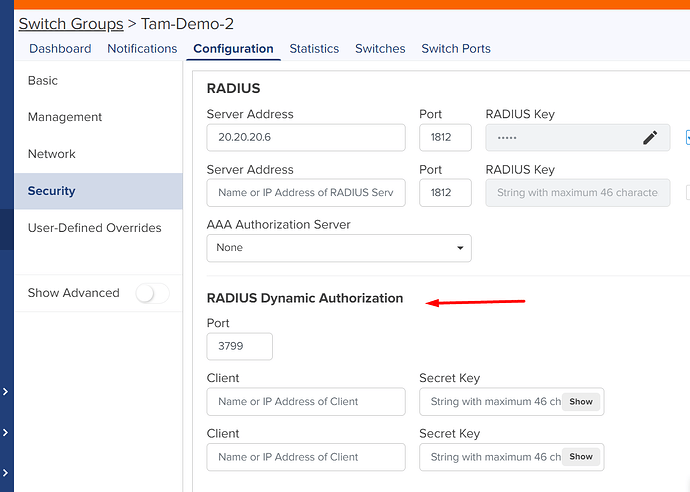
Task: Open the AAA Authorization Server dropdown
Action: 338,248
